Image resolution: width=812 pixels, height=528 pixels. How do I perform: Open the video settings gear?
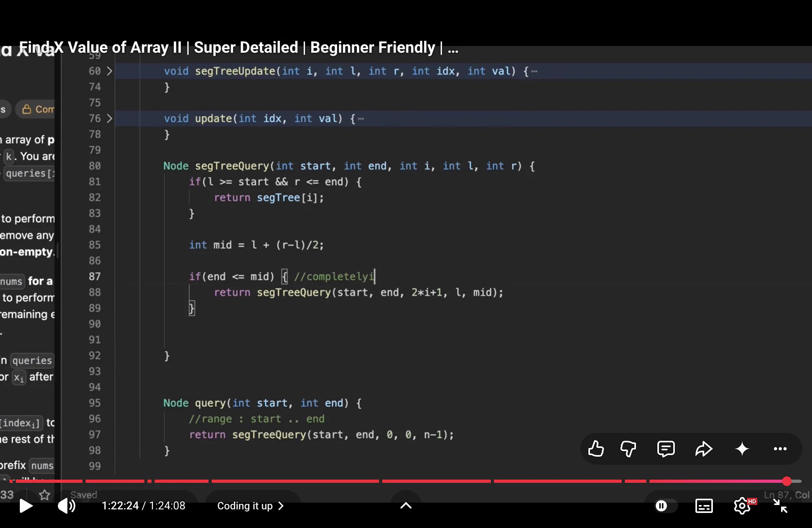pyautogui.click(x=742, y=506)
